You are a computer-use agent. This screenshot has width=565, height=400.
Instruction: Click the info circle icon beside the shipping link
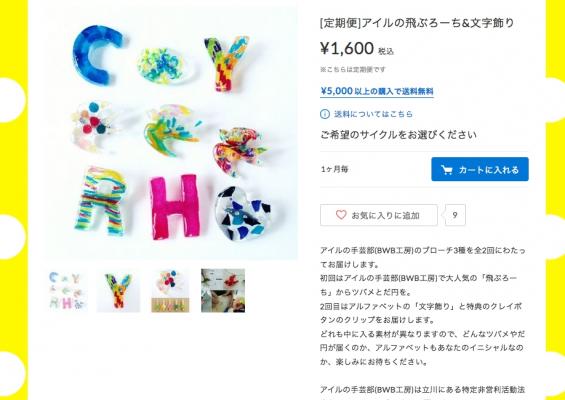[325, 114]
